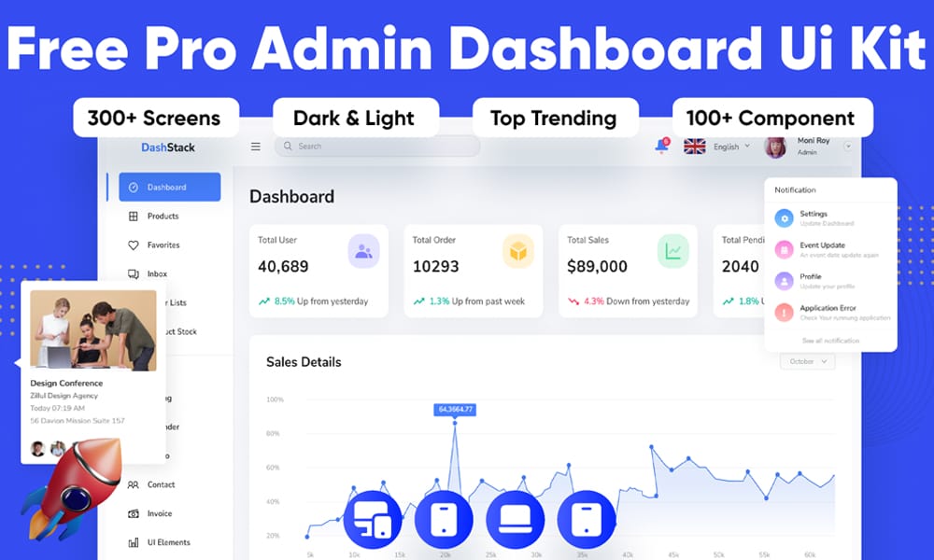Open the Invoice sidebar item
Image resolution: width=934 pixels, height=560 pixels.
click(159, 513)
